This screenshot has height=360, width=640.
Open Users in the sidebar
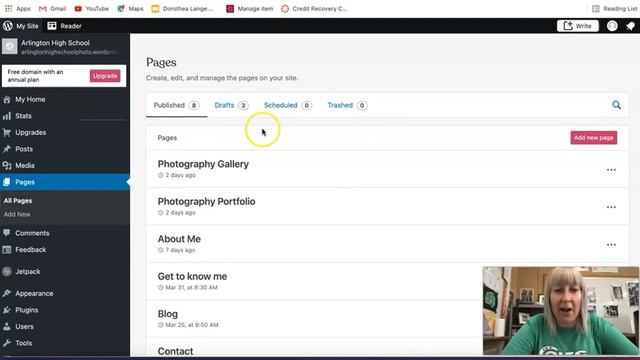click(x=24, y=327)
